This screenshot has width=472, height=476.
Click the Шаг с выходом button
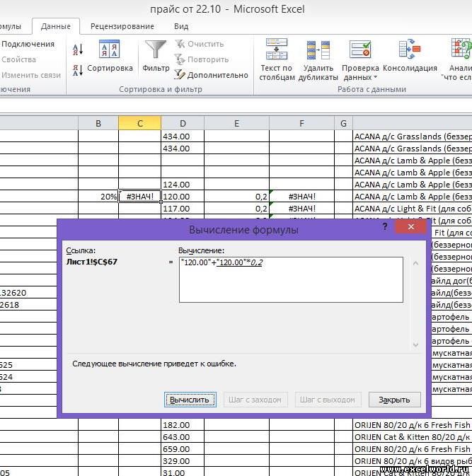[x=328, y=400]
